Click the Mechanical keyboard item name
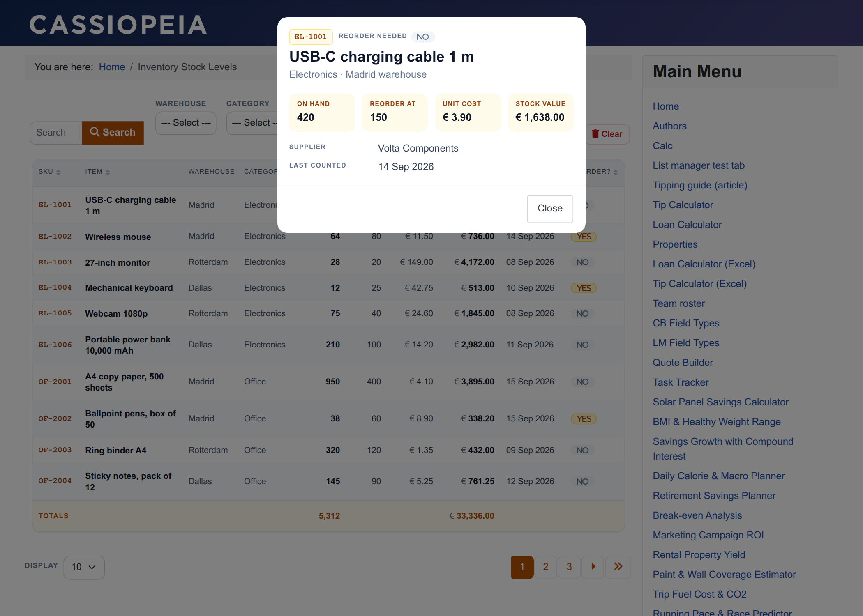 click(x=129, y=288)
